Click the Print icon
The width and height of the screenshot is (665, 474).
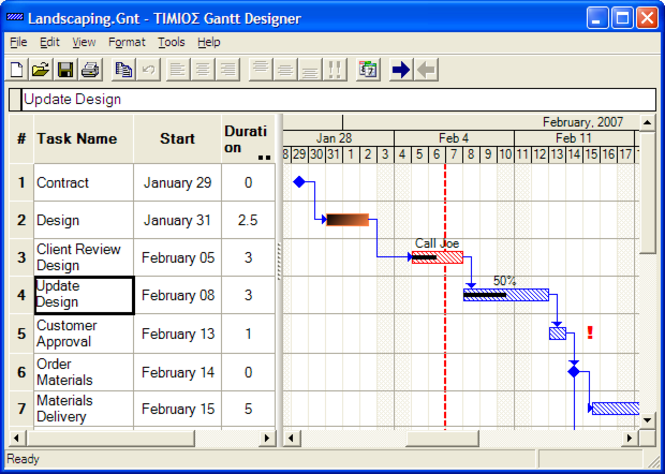click(x=89, y=69)
